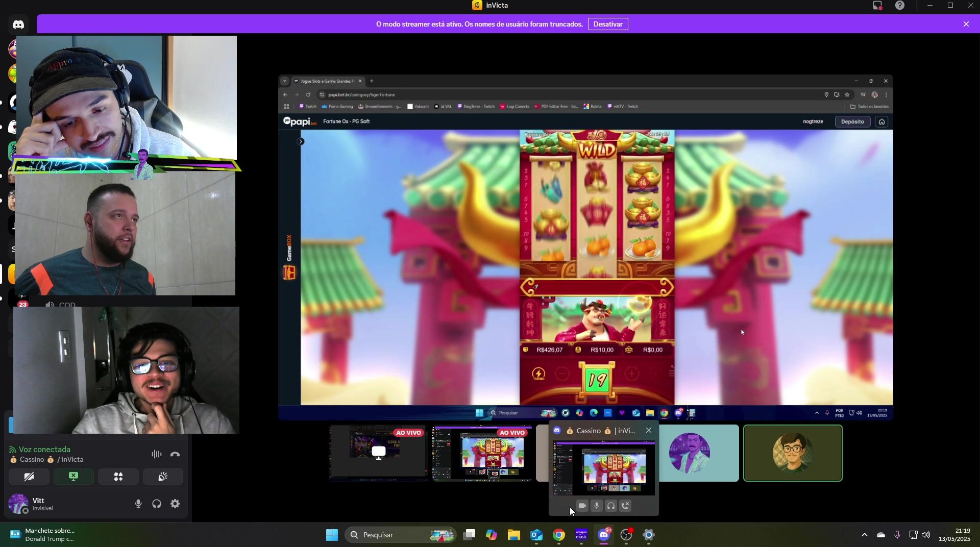This screenshot has height=547, width=980.
Task: Click the green spin button showing 19
Action: (x=597, y=380)
